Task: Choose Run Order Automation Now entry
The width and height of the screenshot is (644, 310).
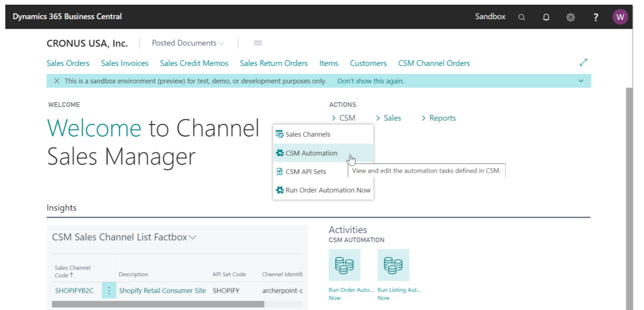Action: pyautogui.click(x=323, y=190)
